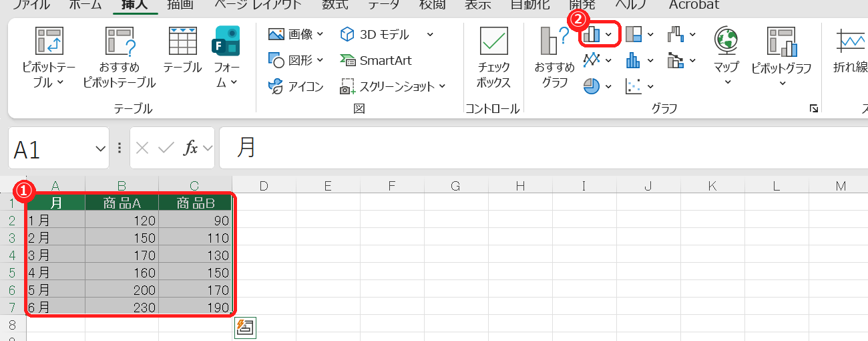The width and height of the screenshot is (868, 341).
Task: Select column D header
Action: 264,186
